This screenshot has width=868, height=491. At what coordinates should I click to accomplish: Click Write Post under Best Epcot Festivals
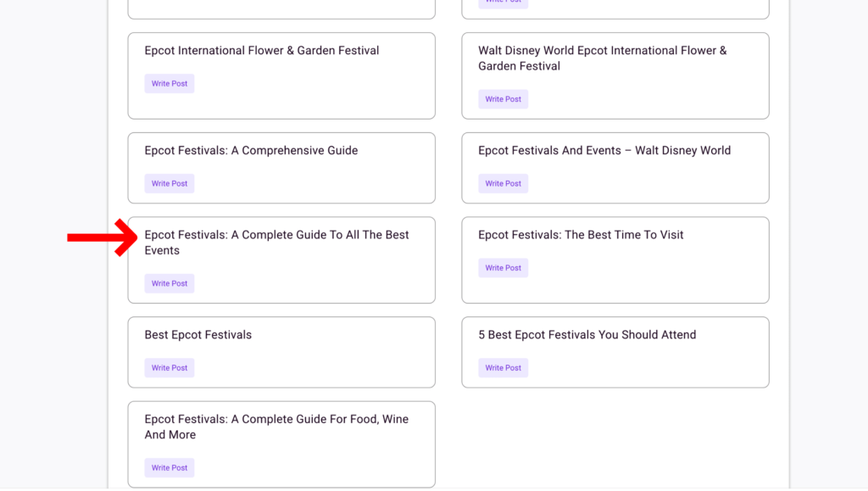point(170,367)
